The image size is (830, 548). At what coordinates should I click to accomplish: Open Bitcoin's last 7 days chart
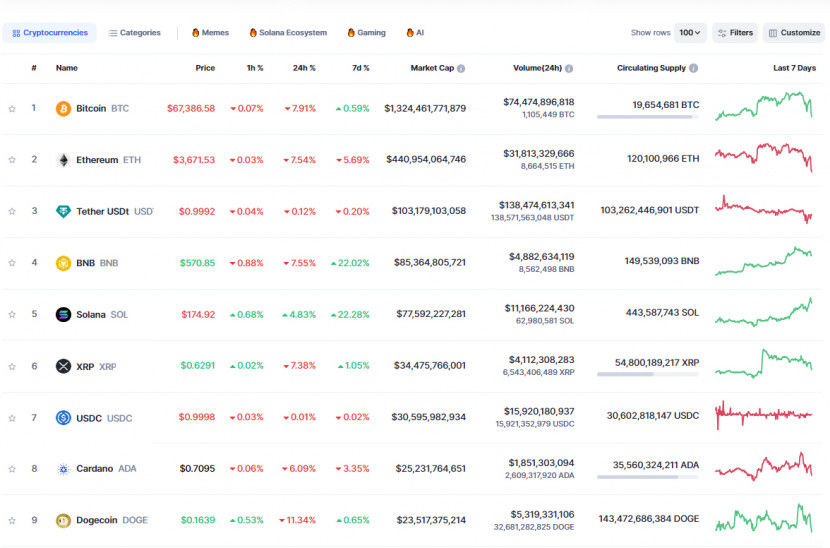[x=764, y=106]
